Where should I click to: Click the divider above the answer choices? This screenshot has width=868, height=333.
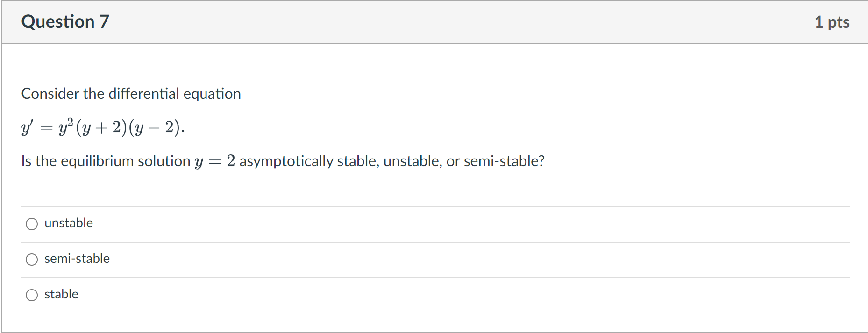434,205
